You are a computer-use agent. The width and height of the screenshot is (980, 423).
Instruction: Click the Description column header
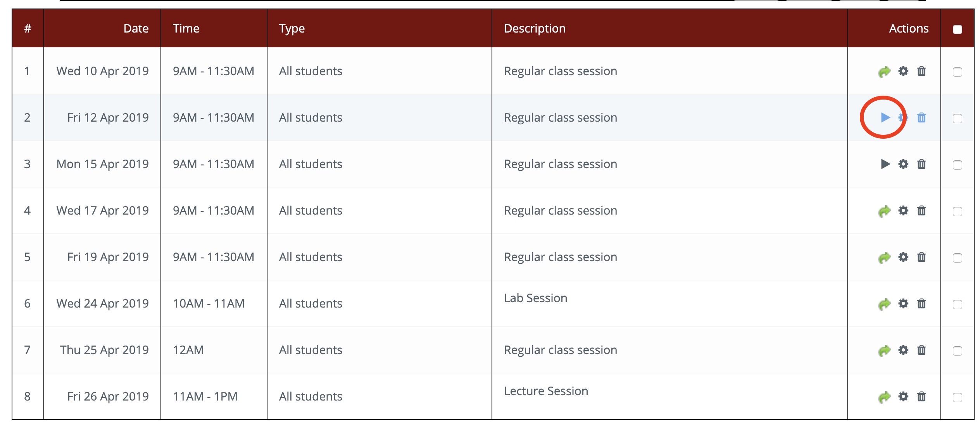coord(535,29)
